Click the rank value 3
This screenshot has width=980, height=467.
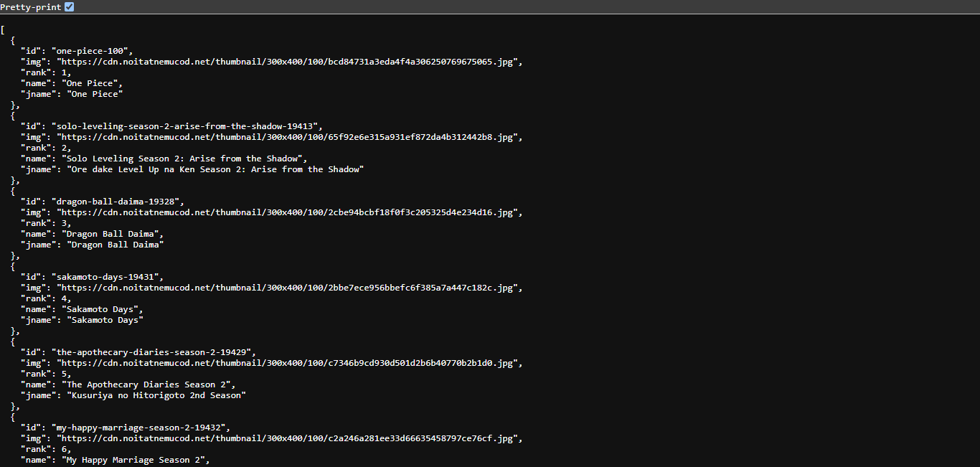coord(65,222)
